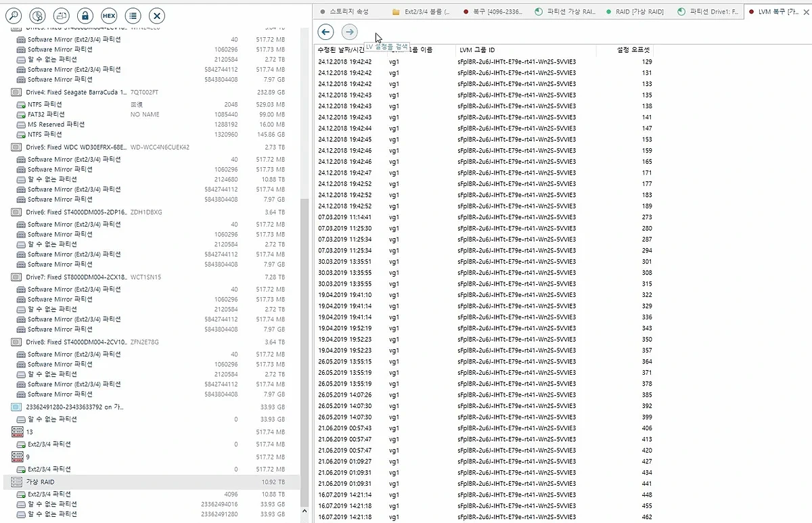
Task: Select the LVM config row with offset 322
Action: [x=484, y=295]
